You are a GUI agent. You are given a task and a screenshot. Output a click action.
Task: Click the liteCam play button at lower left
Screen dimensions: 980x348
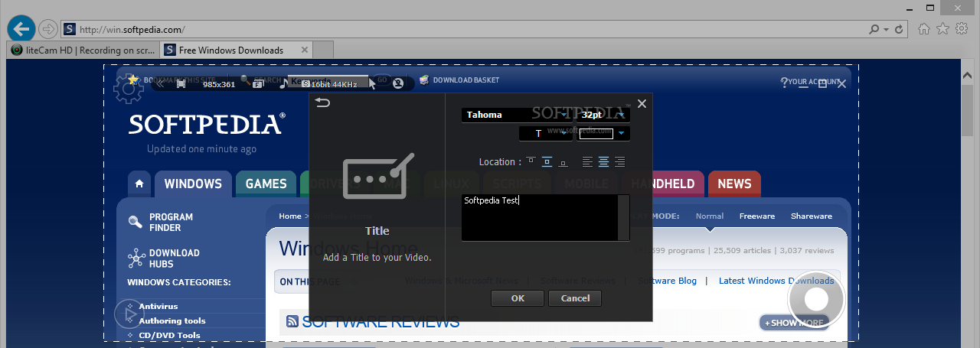(x=129, y=314)
